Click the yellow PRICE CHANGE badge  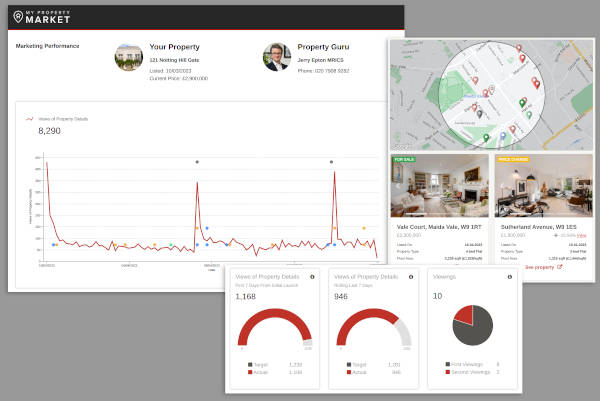click(513, 159)
